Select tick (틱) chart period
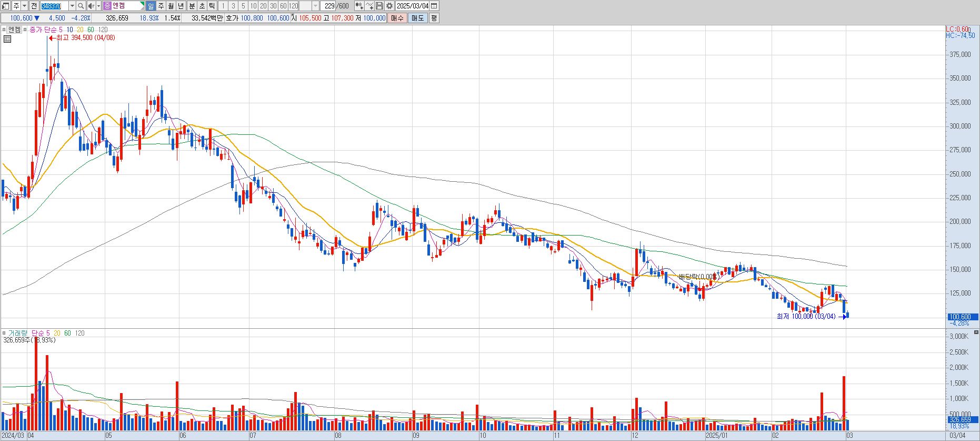Viewport: 980px width, 441px height. (x=212, y=6)
